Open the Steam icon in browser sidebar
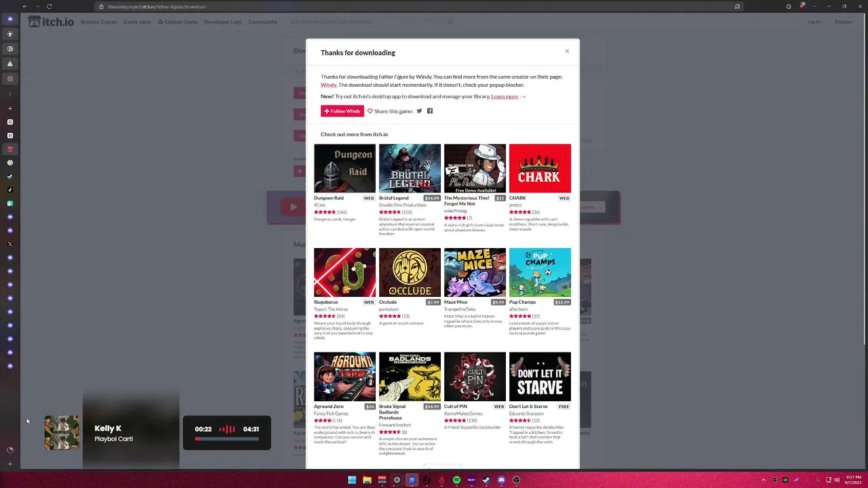 [x=9, y=176]
